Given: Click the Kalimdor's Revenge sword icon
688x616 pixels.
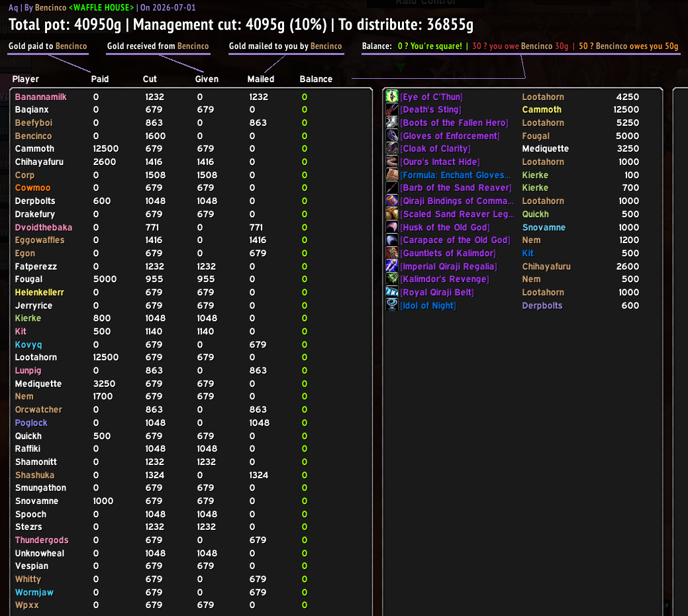Looking at the screenshot, I should pyautogui.click(x=392, y=279).
